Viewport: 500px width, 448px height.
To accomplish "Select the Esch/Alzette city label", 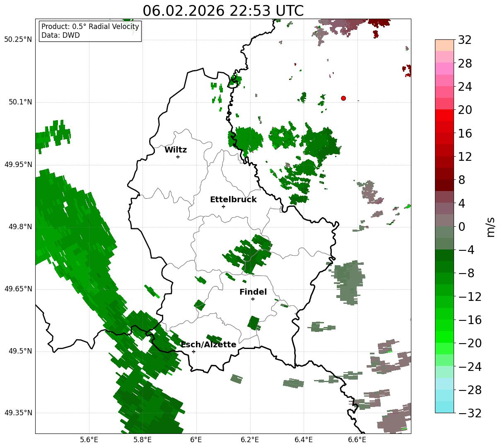I will (x=208, y=345).
